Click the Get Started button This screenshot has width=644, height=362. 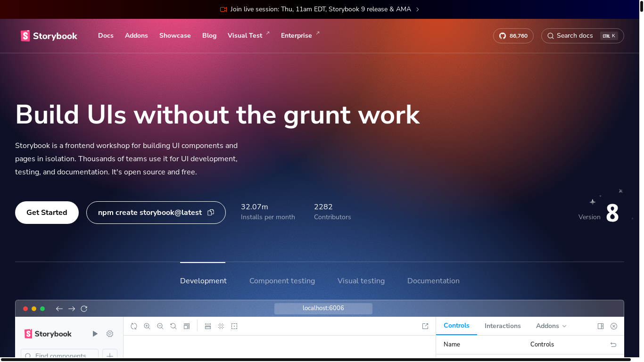click(x=47, y=213)
